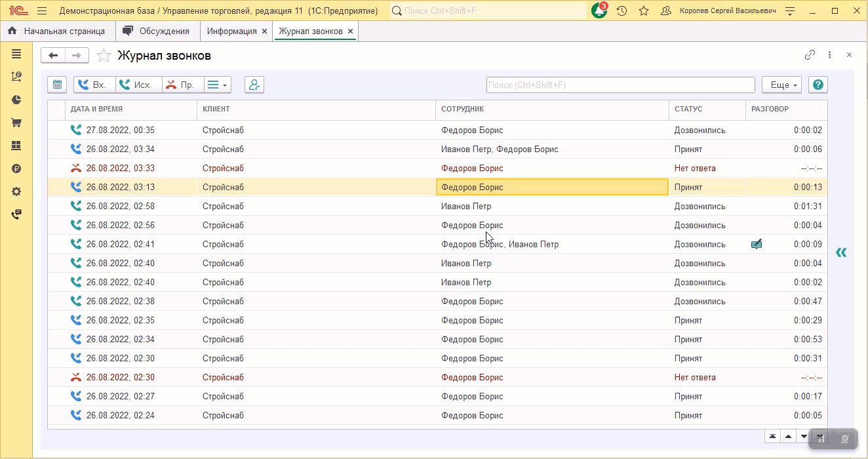Image resolution: width=868 pixels, height=459 pixels.
Task: Expand the right side panel chevron
Action: (841, 252)
